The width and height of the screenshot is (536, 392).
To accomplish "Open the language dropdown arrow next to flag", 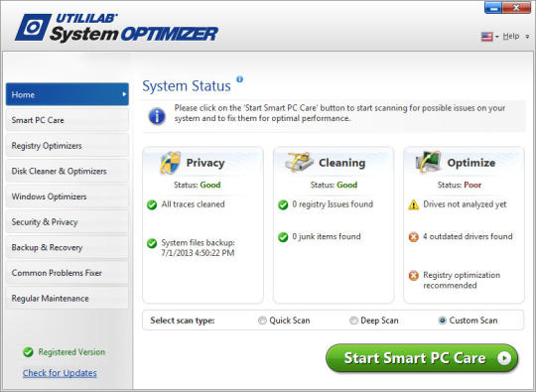I will (x=496, y=37).
